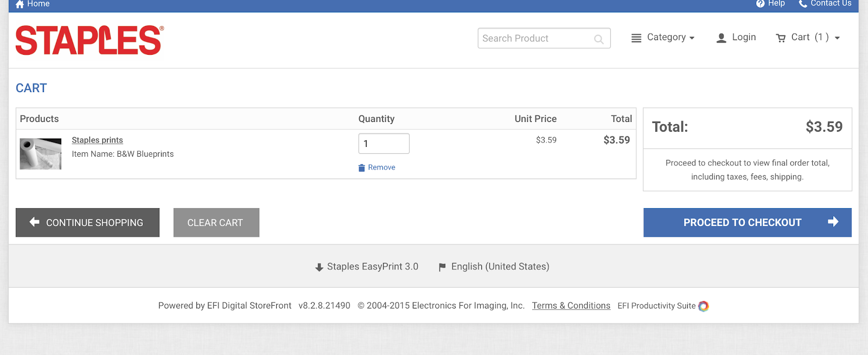This screenshot has height=355, width=868.
Task: Open the Terms & Conditions link
Action: (x=571, y=306)
